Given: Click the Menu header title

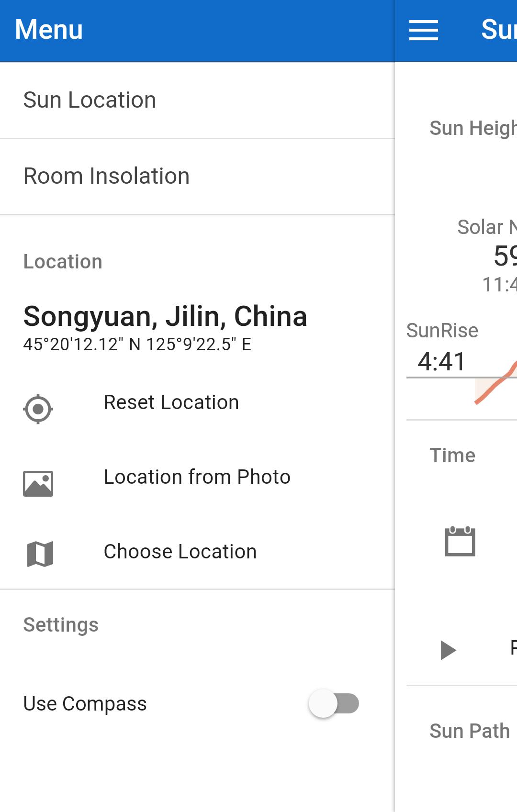Looking at the screenshot, I should [49, 30].
